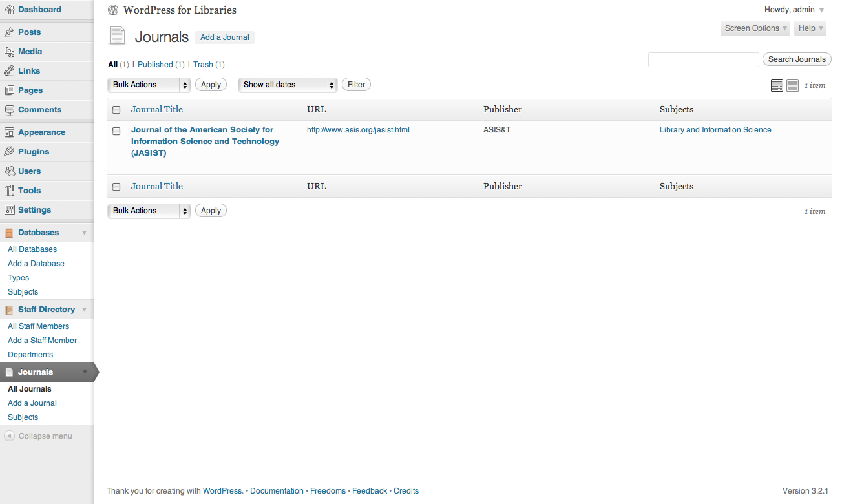Expand the Screen Options panel
Screen dimensions: 842x504
pyautogui.click(x=756, y=28)
